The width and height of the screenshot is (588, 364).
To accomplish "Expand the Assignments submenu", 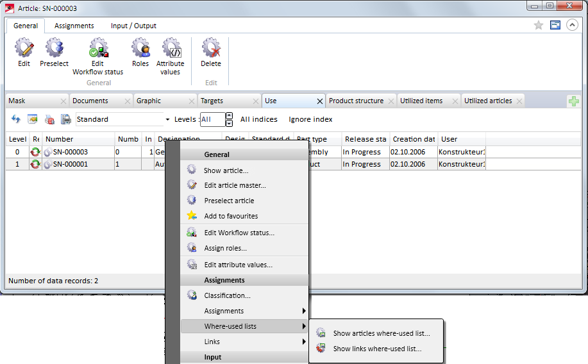I will [x=244, y=311].
